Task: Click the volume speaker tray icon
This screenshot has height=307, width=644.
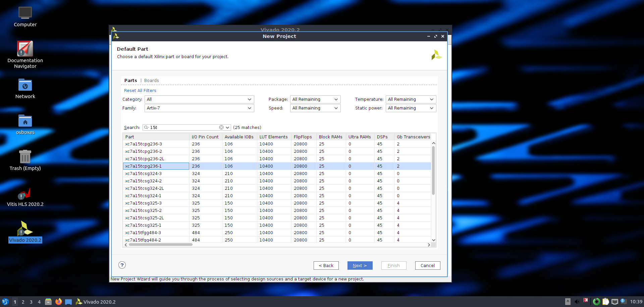Action: pyautogui.click(x=577, y=302)
